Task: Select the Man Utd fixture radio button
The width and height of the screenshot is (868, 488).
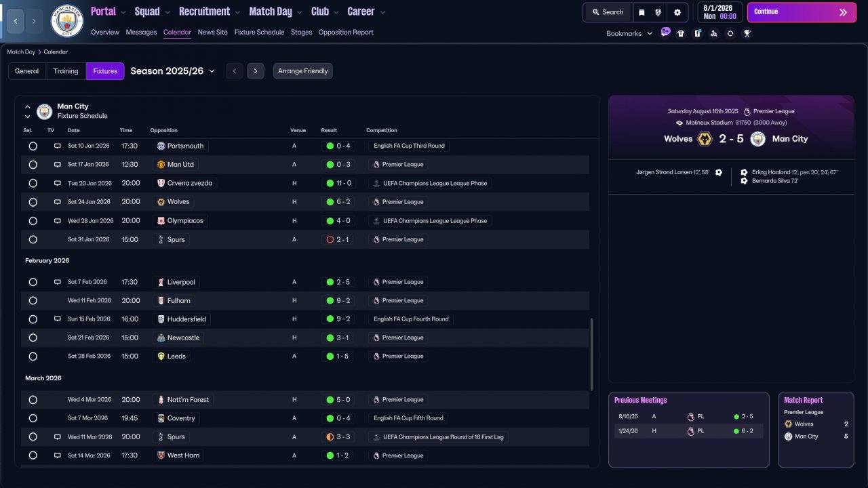Action: pos(33,165)
